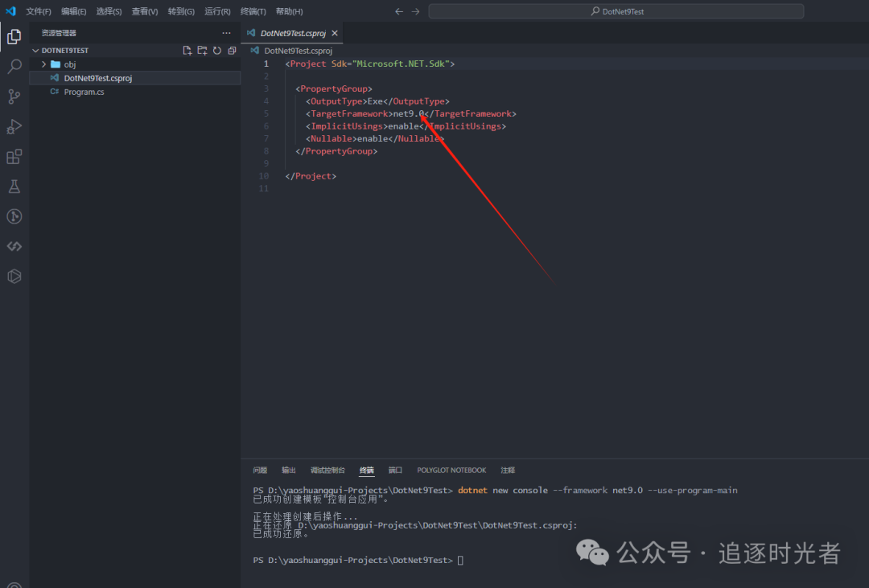Image resolution: width=869 pixels, height=588 pixels.
Task: Open the 终端(T) menu
Action: point(253,11)
